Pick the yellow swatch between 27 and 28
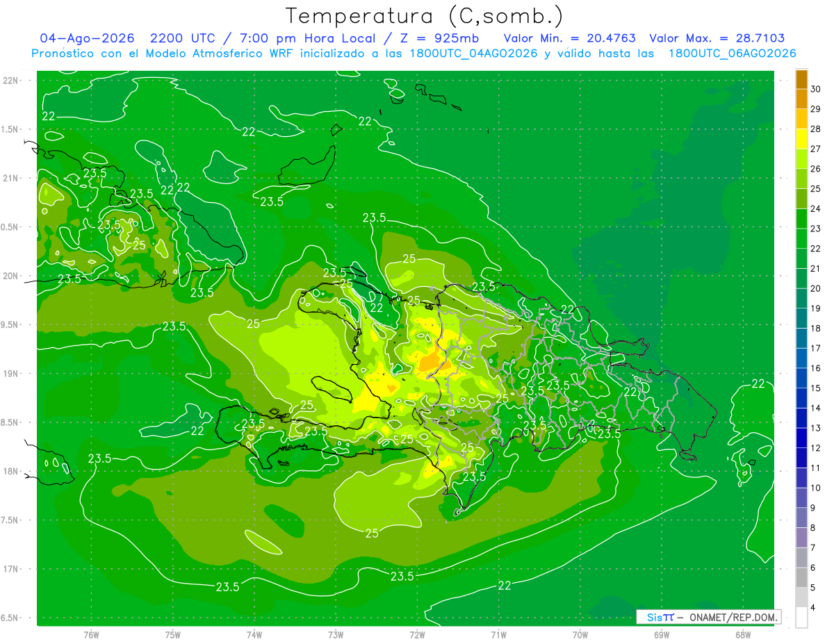 click(x=801, y=139)
